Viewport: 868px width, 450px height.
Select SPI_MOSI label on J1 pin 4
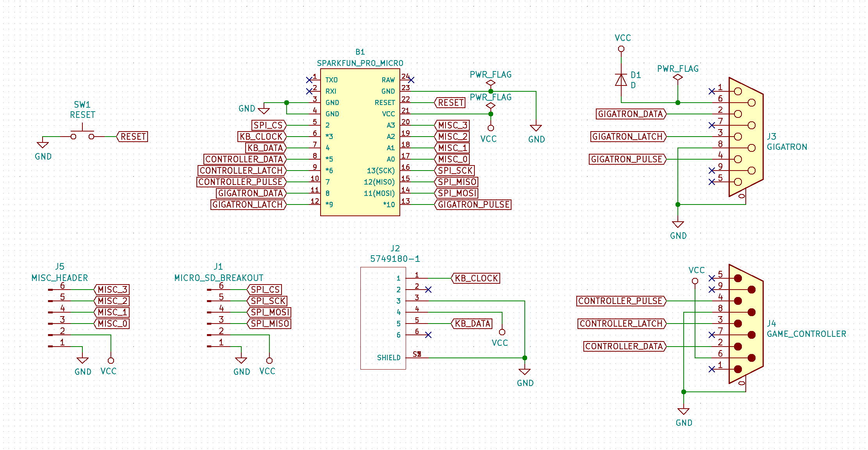click(269, 312)
